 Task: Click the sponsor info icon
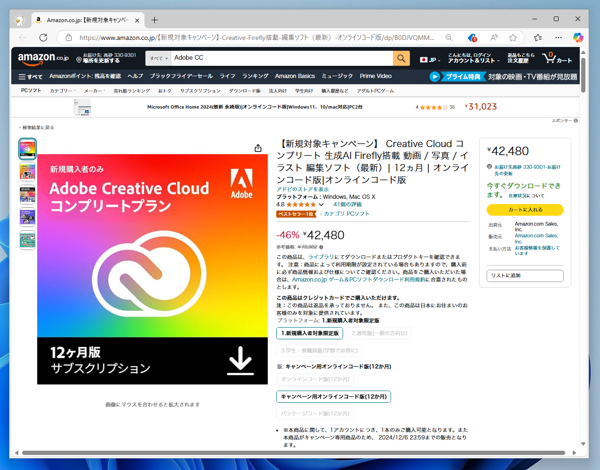point(576,121)
